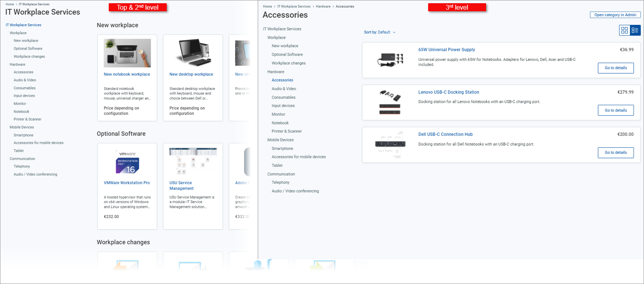
Task: Switch to list view layout icon
Action: [635, 30]
